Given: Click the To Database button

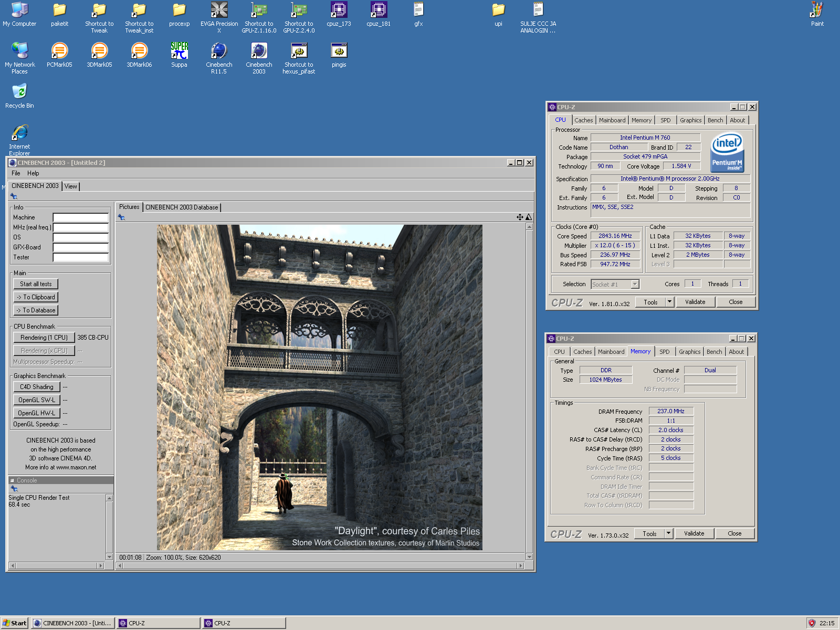Looking at the screenshot, I should (x=36, y=310).
